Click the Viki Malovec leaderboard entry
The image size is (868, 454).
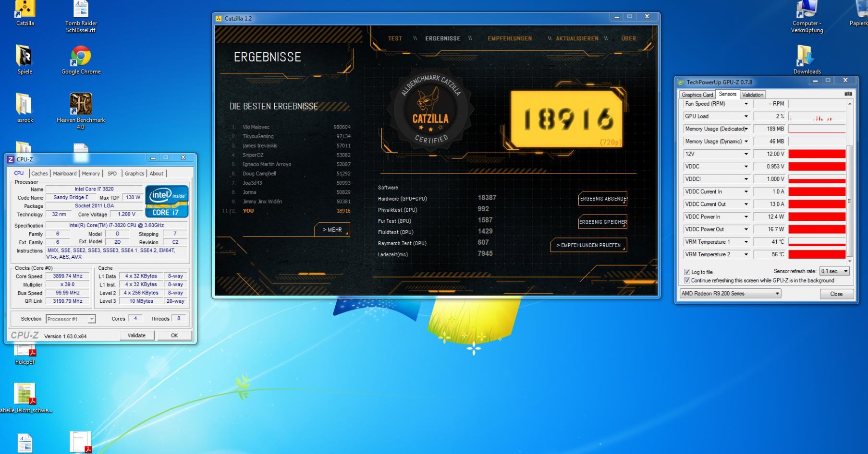click(x=291, y=127)
